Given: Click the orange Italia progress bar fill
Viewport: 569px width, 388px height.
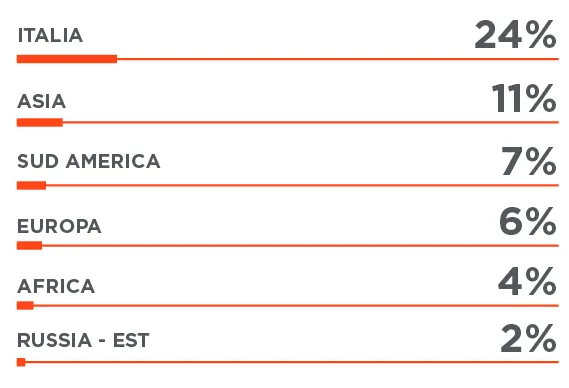Looking at the screenshot, I should tap(67, 59).
